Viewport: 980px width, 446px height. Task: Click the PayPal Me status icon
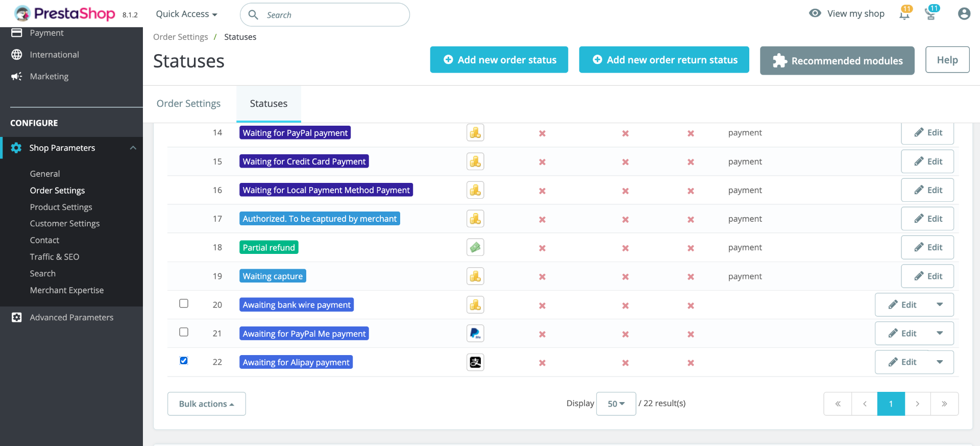475,334
